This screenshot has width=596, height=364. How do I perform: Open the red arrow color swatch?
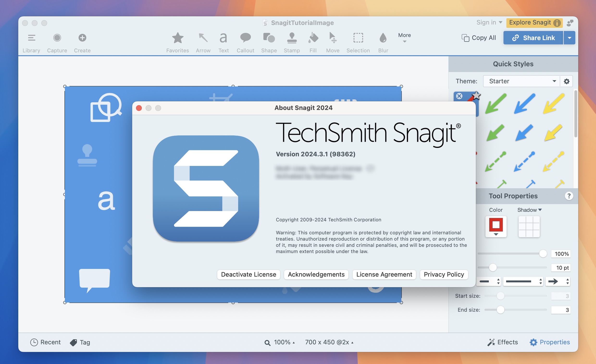pos(496,226)
